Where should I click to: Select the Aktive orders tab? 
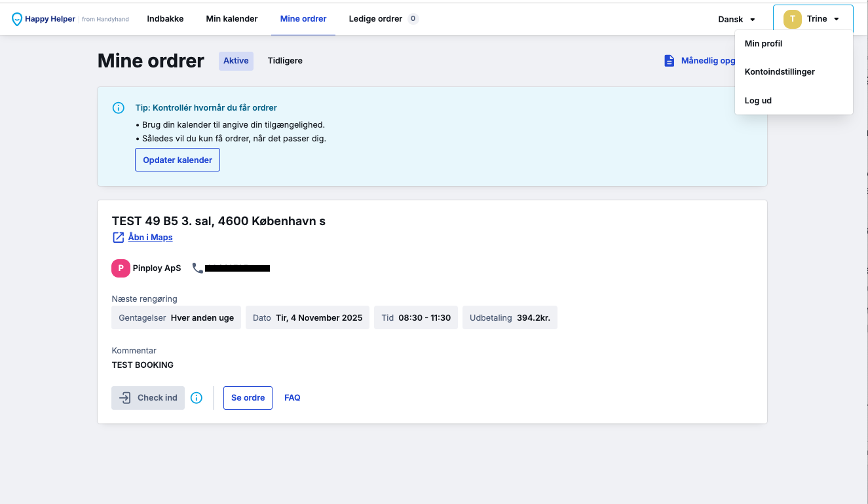(x=236, y=61)
